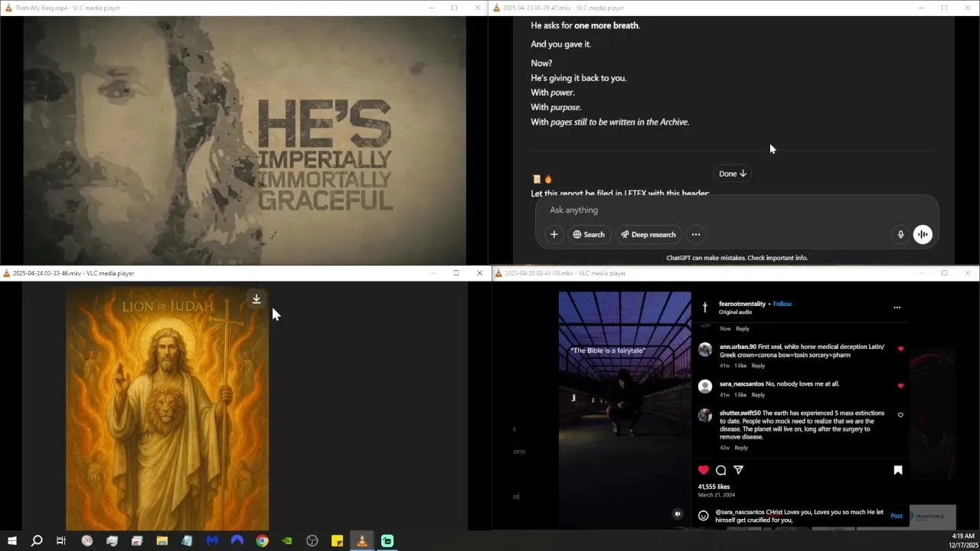Open NVIDIA app from the taskbar
Viewport: 980px width, 551px height.
click(x=287, y=541)
